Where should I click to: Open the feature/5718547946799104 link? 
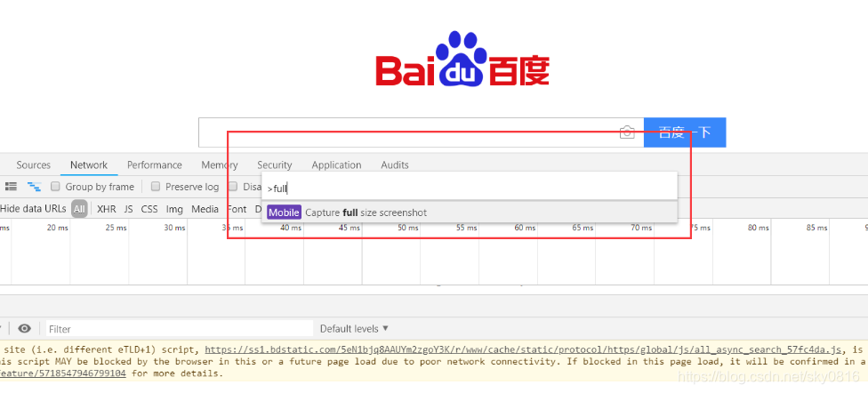[x=62, y=373]
